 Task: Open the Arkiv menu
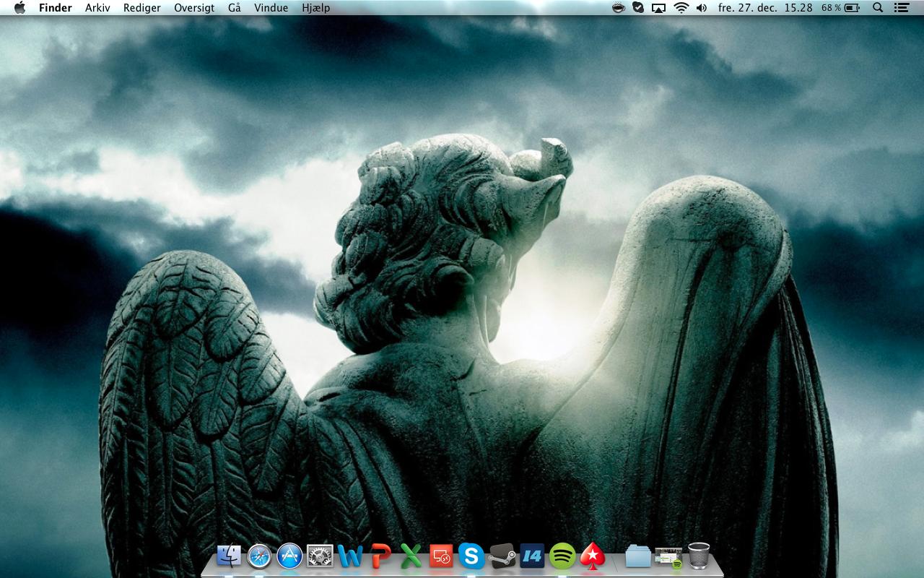pos(97,8)
